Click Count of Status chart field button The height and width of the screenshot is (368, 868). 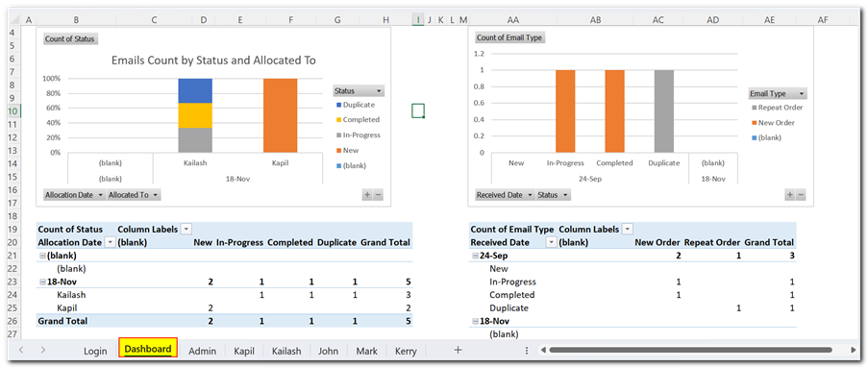pyautogui.click(x=70, y=39)
